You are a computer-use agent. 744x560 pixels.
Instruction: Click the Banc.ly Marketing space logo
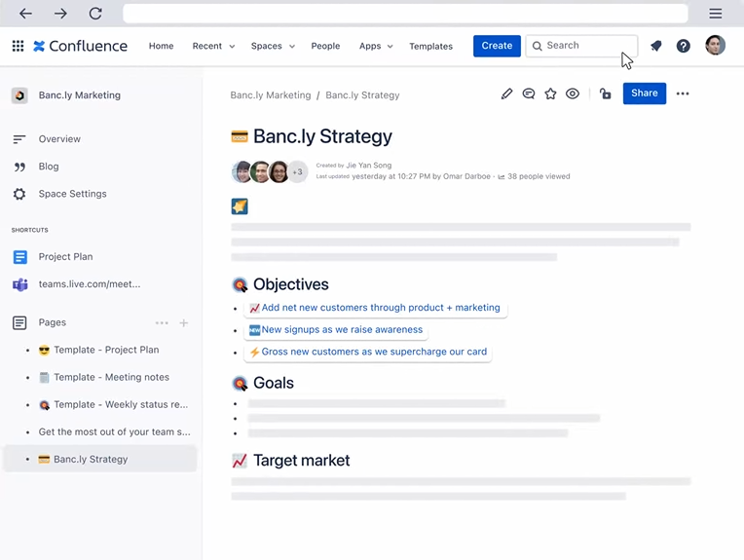click(x=19, y=95)
